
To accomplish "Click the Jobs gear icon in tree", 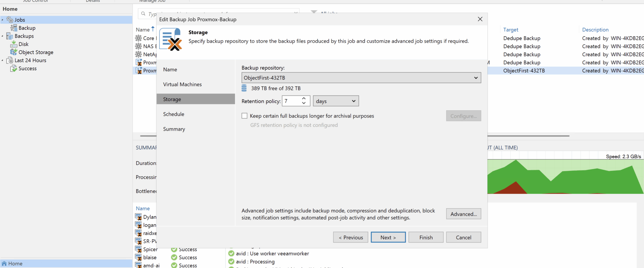I will (x=10, y=20).
